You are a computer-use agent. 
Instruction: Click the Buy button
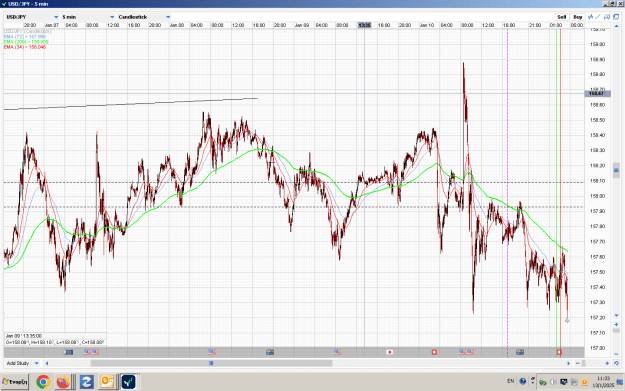click(x=578, y=17)
